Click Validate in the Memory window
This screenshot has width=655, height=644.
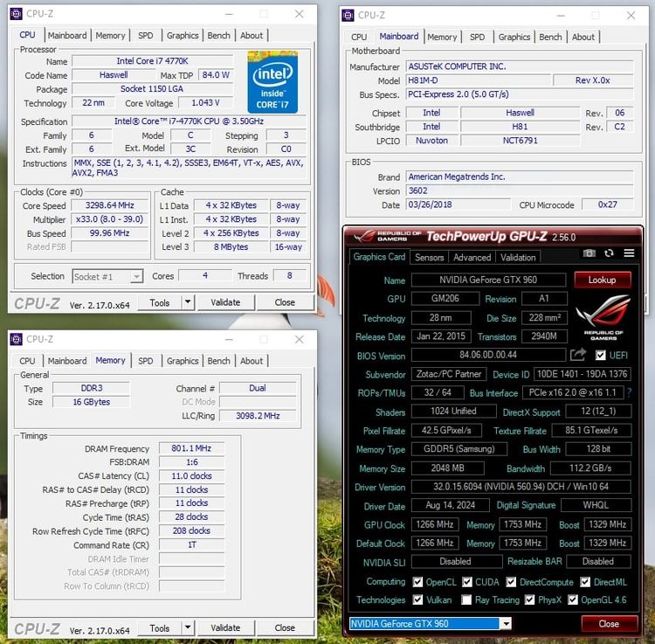coord(225,627)
